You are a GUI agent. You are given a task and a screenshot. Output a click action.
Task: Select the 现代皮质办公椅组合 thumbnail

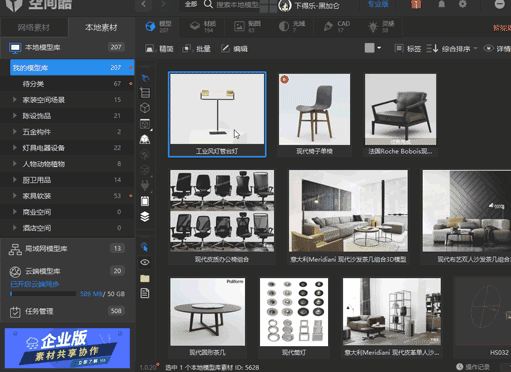click(222, 211)
